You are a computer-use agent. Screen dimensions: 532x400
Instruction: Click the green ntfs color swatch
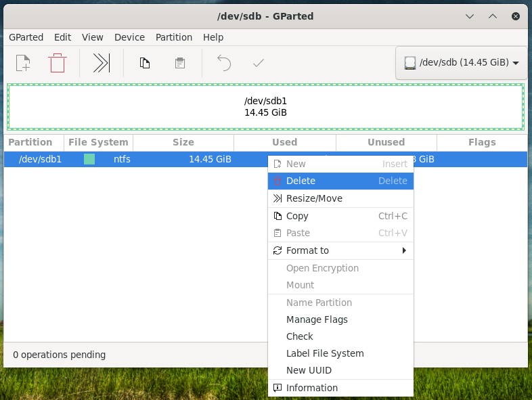point(89,159)
